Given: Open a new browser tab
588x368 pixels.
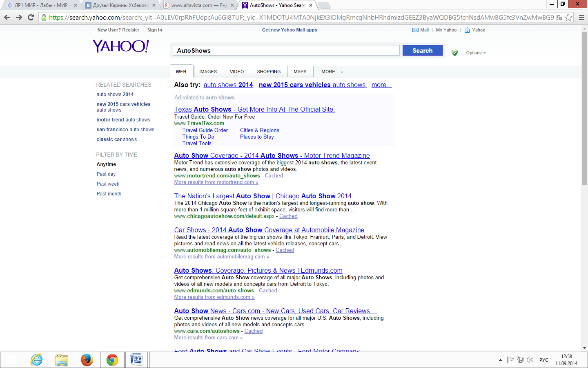Looking at the screenshot, I should 324,5.
